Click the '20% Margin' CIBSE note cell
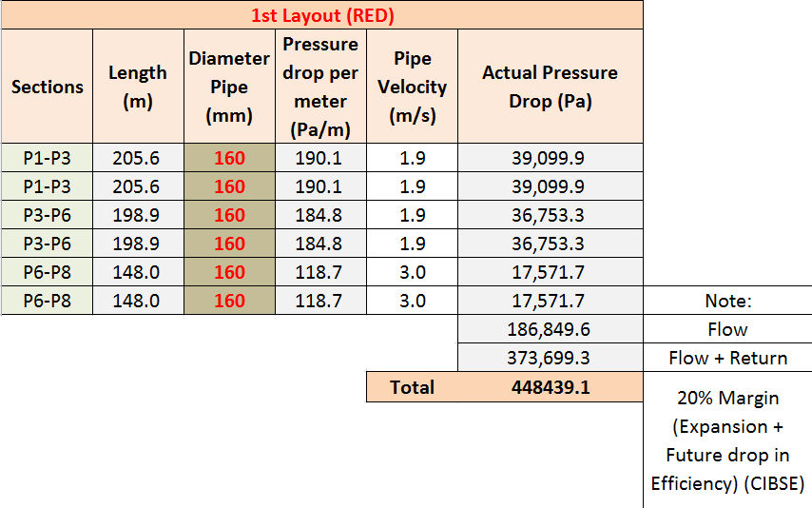This screenshot has width=812, height=508. tap(727, 440)
